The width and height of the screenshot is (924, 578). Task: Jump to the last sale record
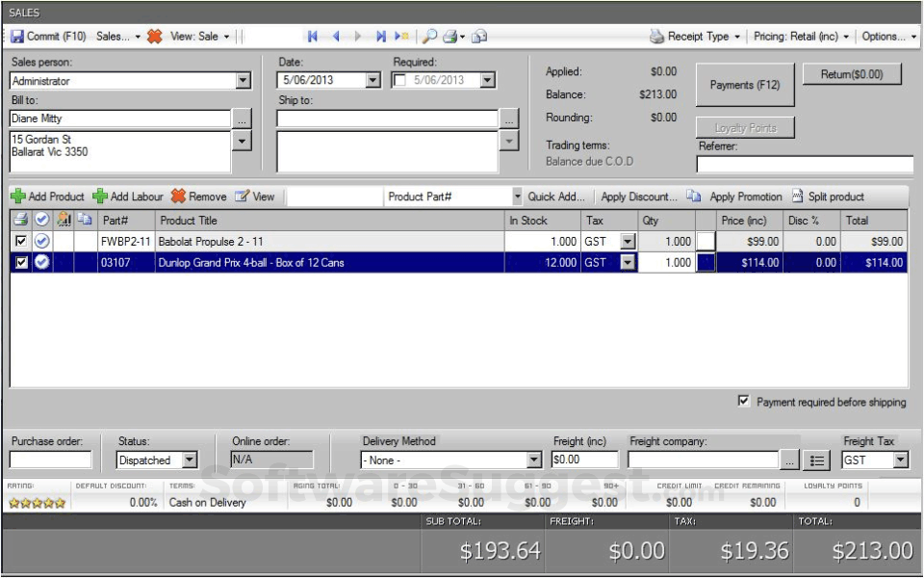point(381,36)
